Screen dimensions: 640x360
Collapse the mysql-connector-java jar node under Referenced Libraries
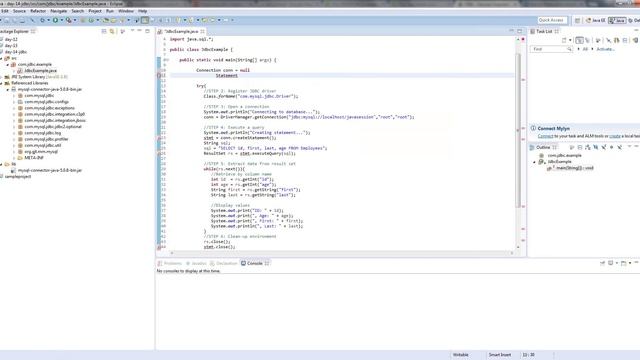click(8, 89)
